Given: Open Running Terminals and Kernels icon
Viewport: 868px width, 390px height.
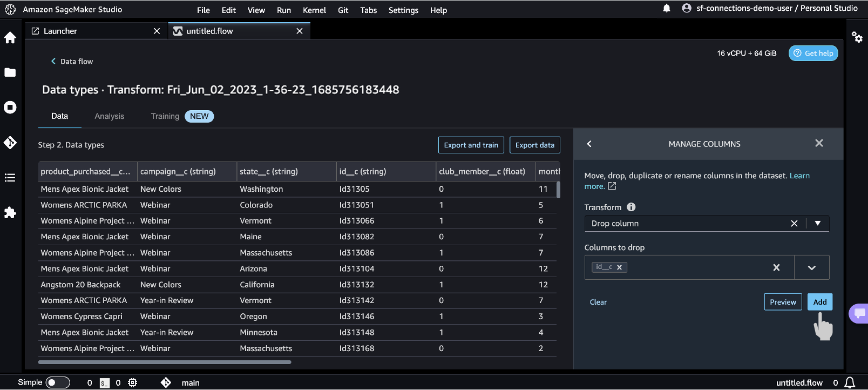Looking at the screenshot, I should [10, 107].
